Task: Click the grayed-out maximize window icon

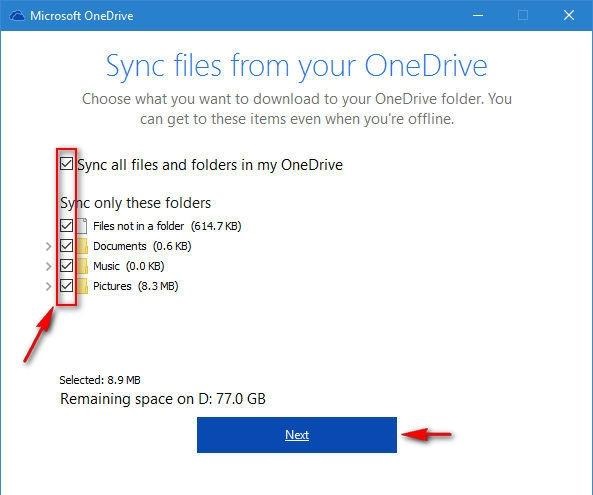Action: pos(523,16)
